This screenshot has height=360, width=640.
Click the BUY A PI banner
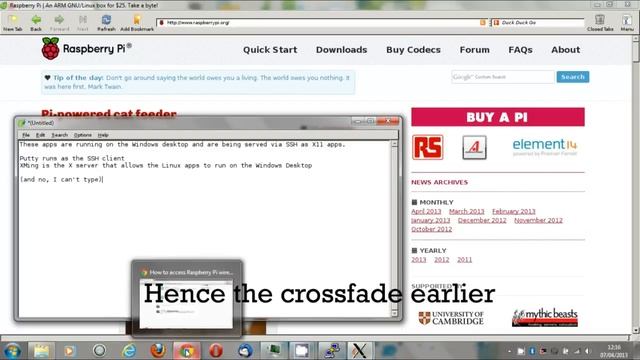point(498,117)
